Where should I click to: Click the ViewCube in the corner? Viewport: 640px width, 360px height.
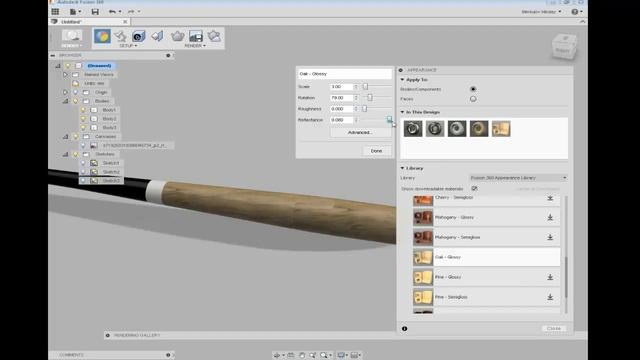(564, 46)
